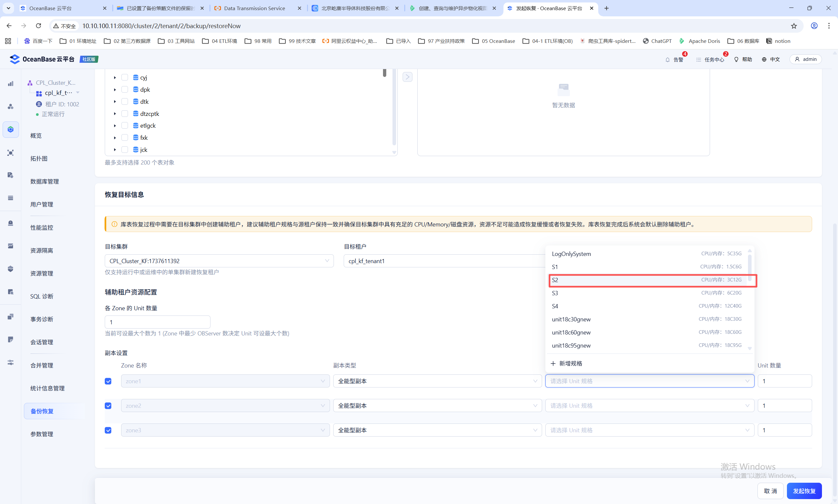This screenshot has height=504, width=838.
Task: Open SQL 诊断 in the side menu
Action: (x=42, y=296)
